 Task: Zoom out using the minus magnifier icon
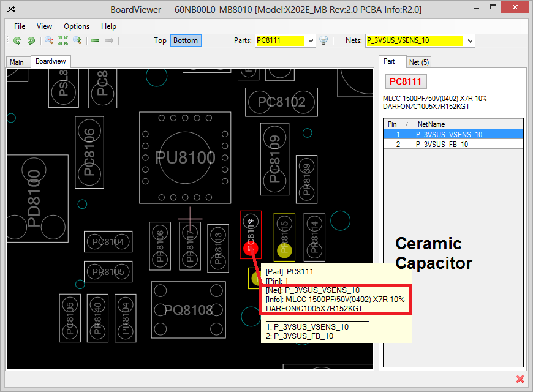click(x=49, y=41)
